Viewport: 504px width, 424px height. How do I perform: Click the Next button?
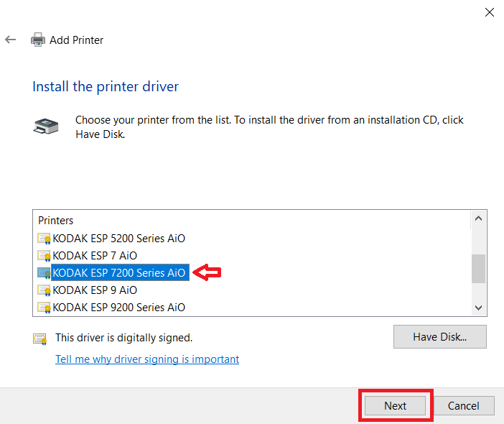396,405
